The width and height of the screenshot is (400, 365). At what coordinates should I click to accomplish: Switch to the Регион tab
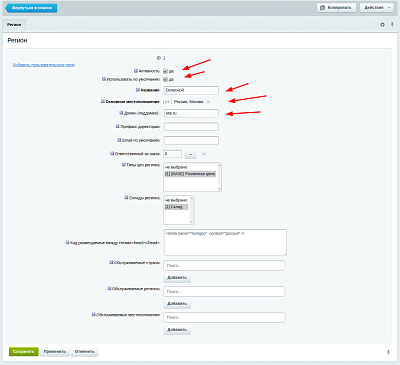coord(14,25)
